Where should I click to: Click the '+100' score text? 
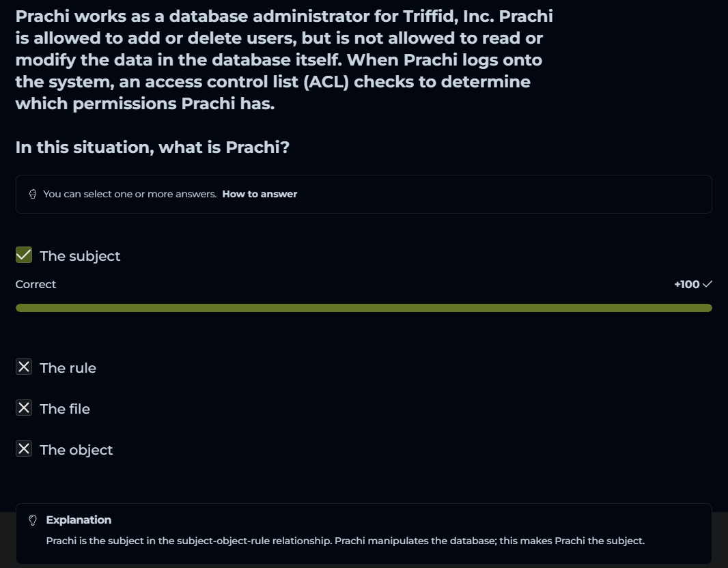click(686, 284)
